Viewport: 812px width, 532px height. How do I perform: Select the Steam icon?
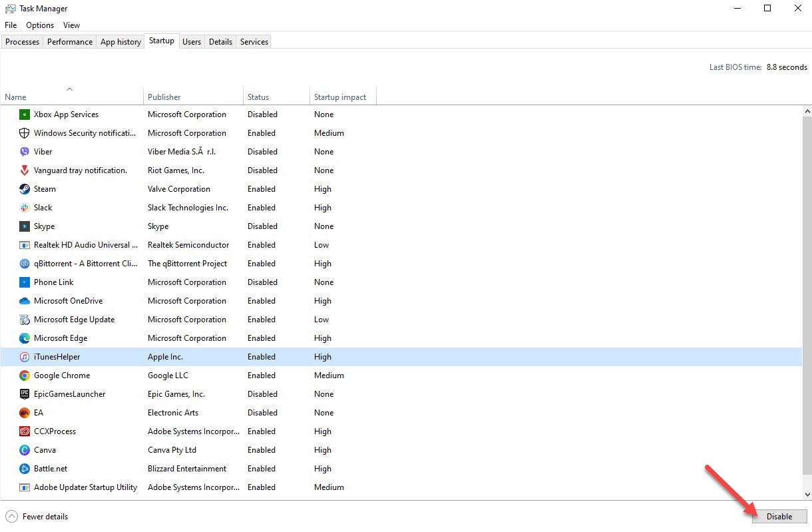click(25, 189)
